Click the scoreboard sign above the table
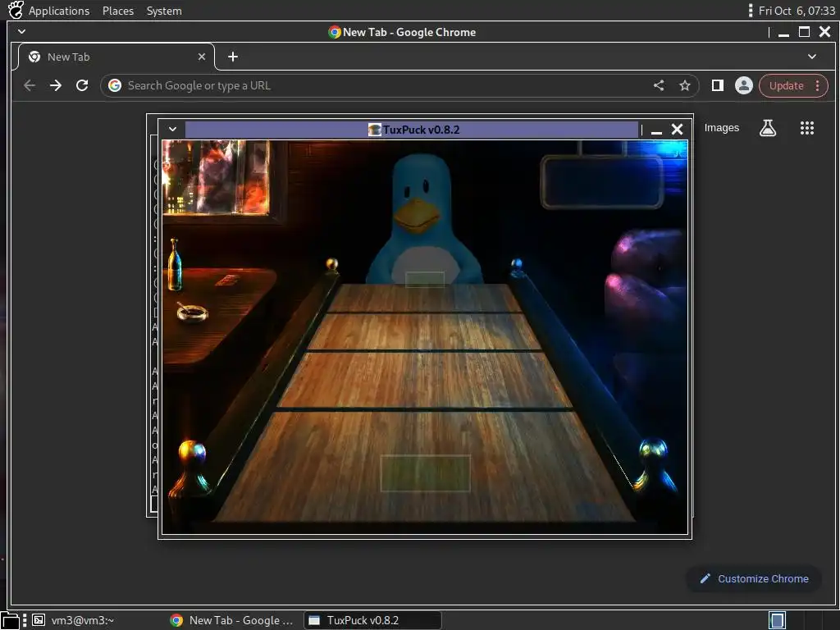 601,181
